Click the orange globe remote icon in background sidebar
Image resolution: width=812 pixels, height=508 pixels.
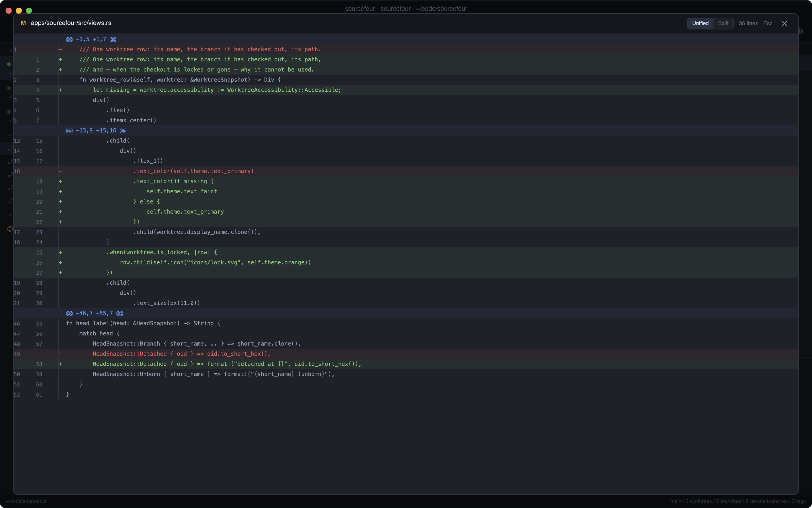(x=10, y=229)
